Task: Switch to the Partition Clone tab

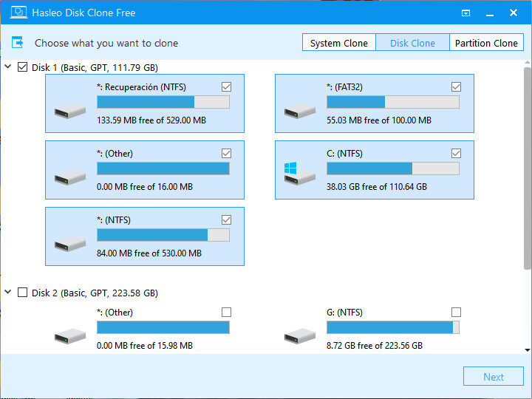Action: [486, 42]
